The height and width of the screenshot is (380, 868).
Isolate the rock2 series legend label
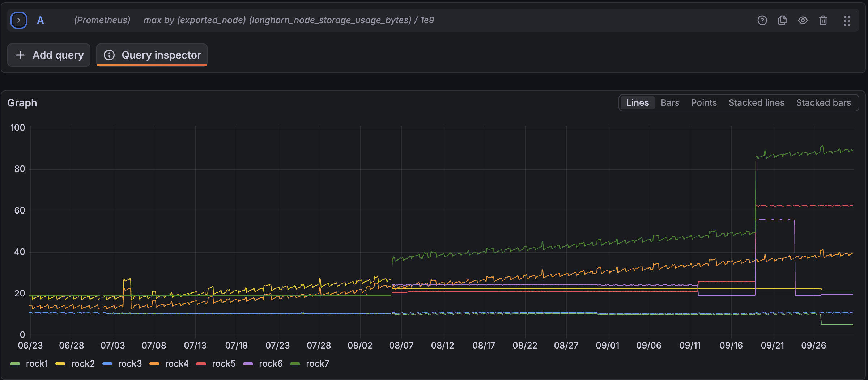[83, 364]
